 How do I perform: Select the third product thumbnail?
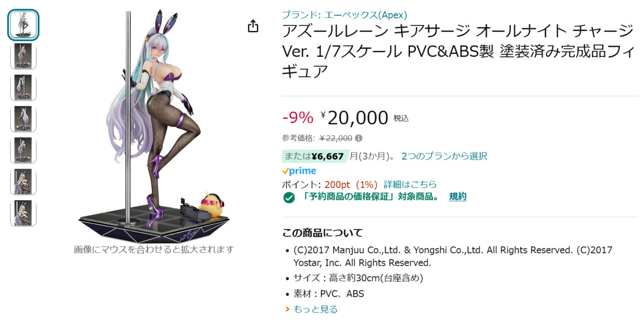(x=23, y=87)
